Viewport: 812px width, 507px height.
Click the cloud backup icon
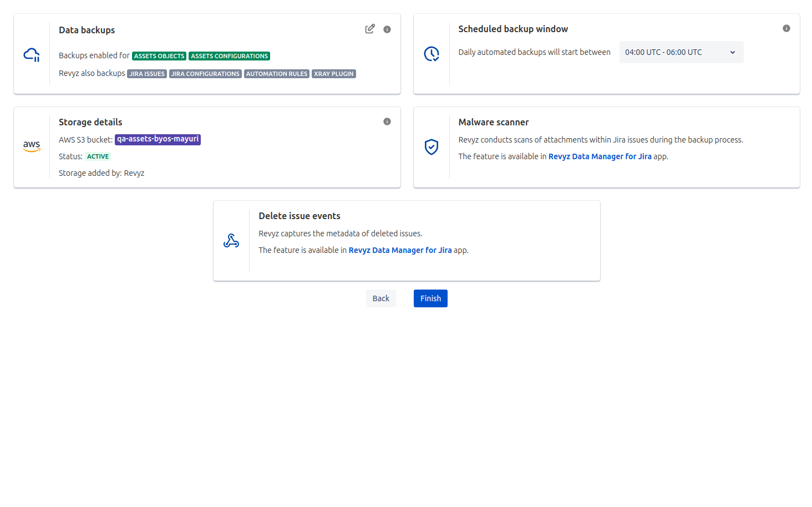32,54
